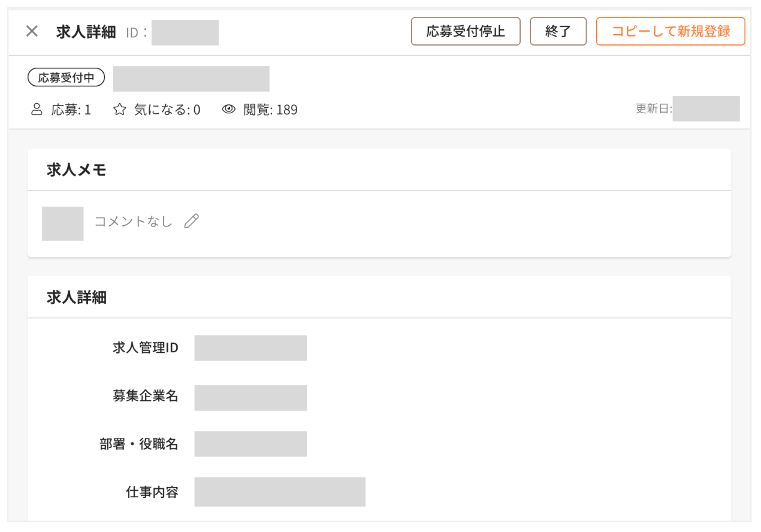
Task: Click the 求人メモ section heading
Action: click(77, 170)
